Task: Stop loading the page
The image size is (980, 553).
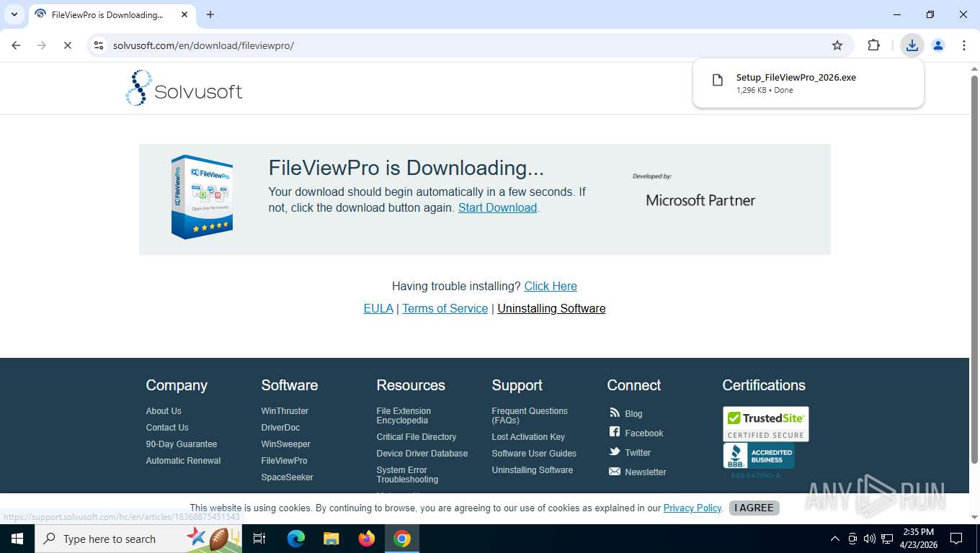Action: point(67,45)
